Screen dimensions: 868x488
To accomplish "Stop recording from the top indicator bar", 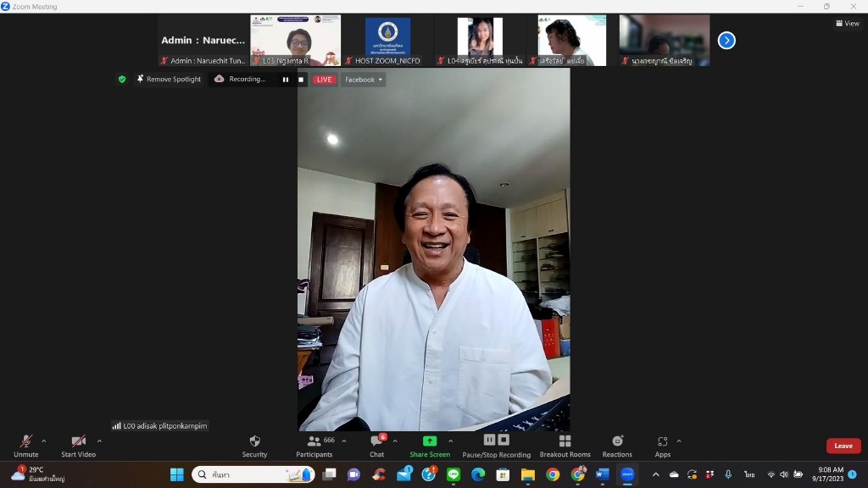I will [x=301, y=80].
